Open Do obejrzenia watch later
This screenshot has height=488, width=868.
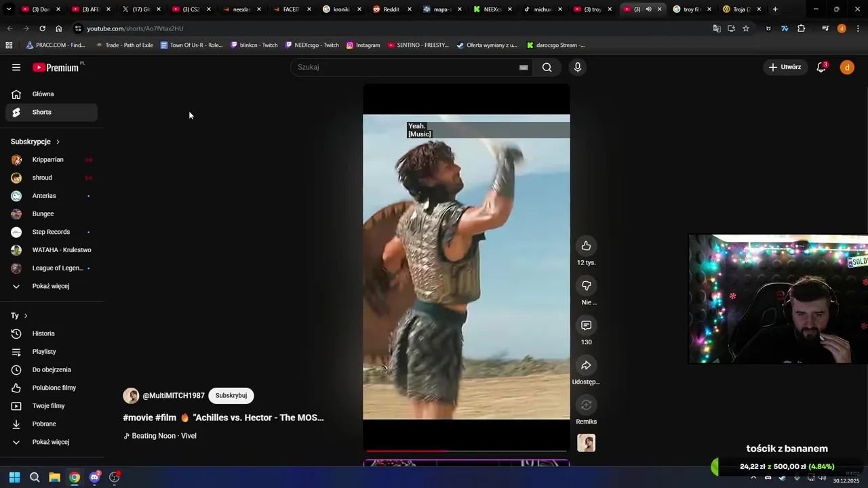[52, 370]
